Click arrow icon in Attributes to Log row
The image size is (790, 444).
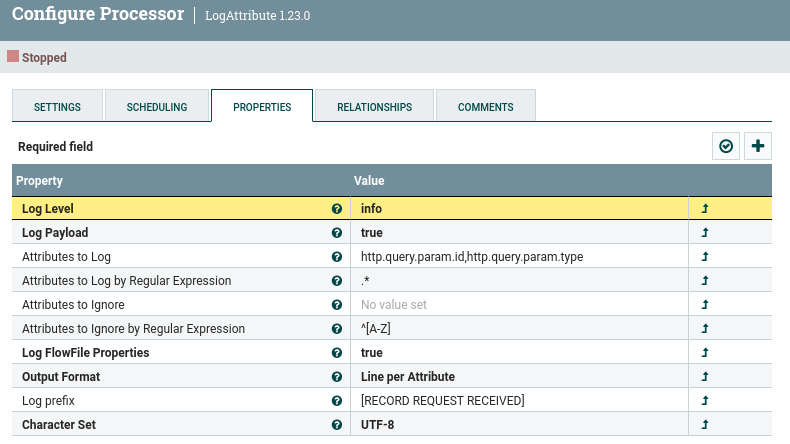[705, 257]
